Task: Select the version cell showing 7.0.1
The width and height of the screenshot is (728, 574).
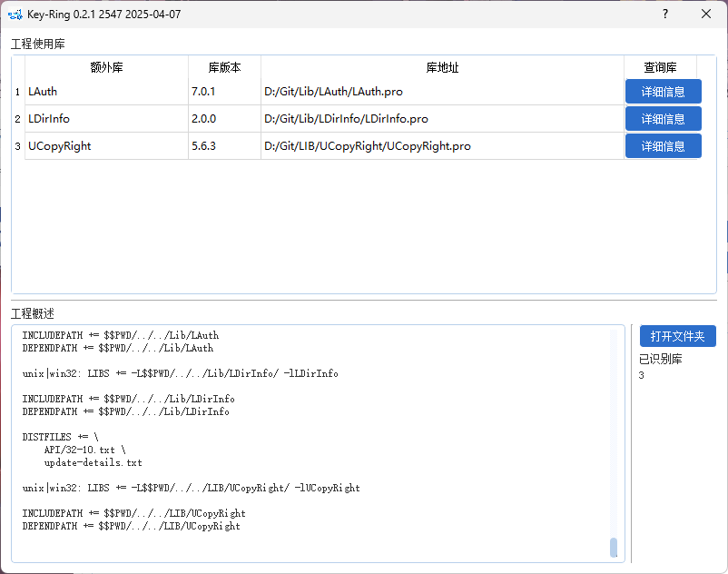Action: click(224, 92)
